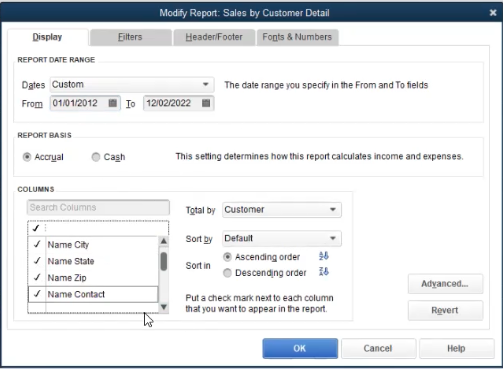Screen dimensions: 503x369
Task: Click the Help button
Action: [x=456, y=348]
